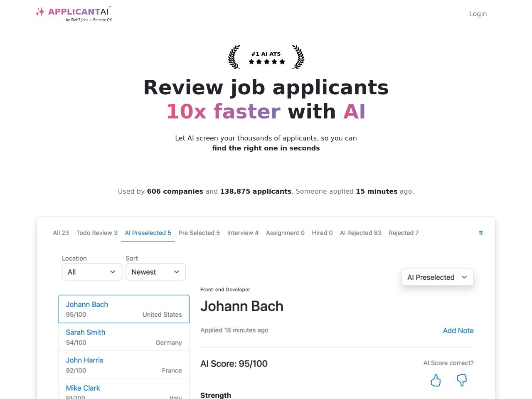
Task: Switch to the Pre Selected 5 tab
Action: 199,233
